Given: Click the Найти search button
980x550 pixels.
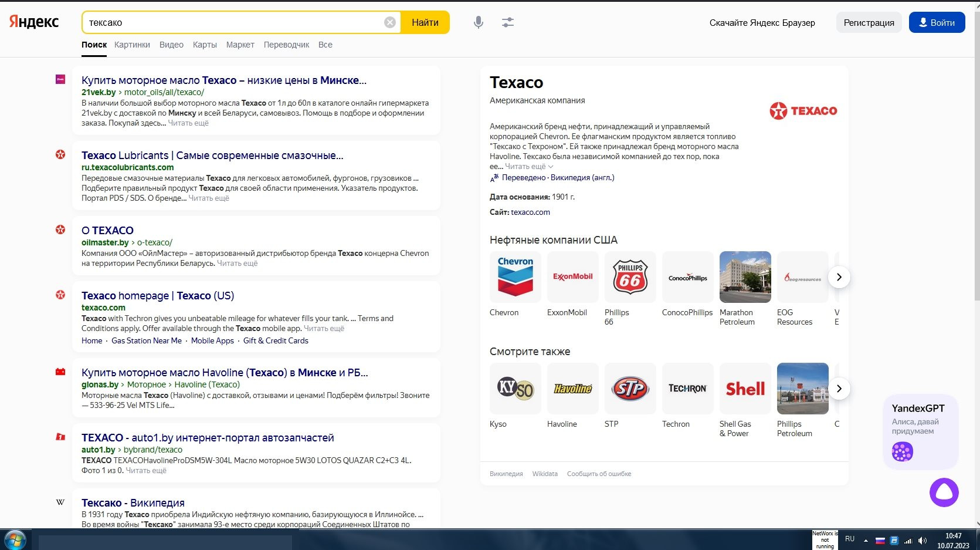Looking at the screenshot, I should 425,22.
